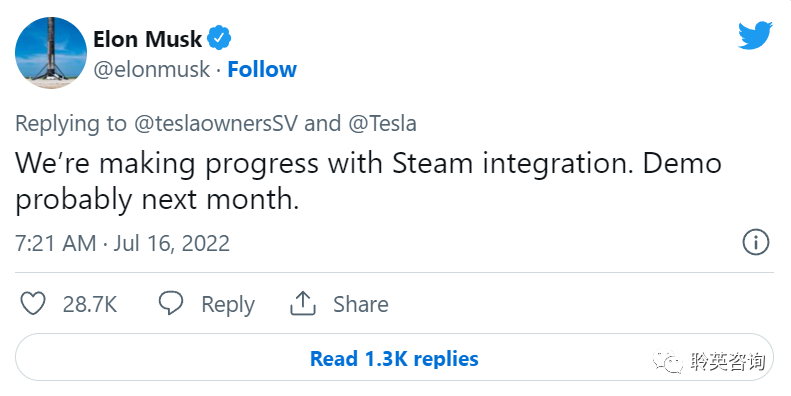Click the 28.7K likes count

[90, 304]
